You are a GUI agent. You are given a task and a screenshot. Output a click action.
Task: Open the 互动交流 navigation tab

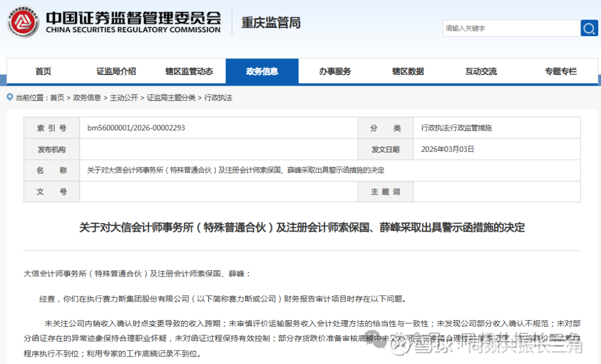click(x=481, y=71)
